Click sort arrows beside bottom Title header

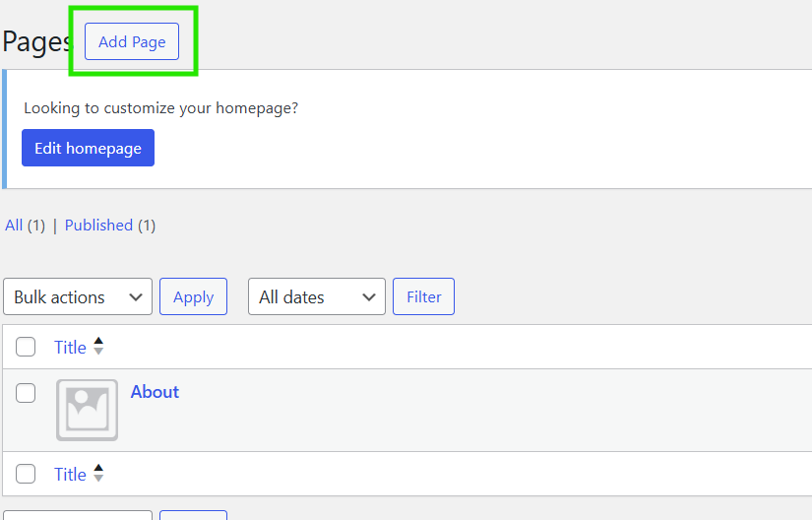[98, 473]
